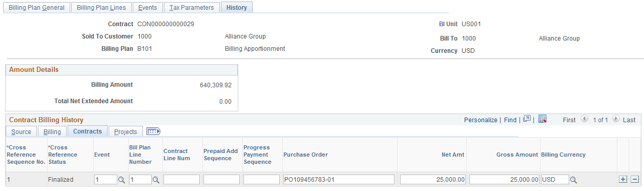The width and height of the screenshot is (644, 191).
Task: Open the Bill Plan Line Number lookup icon
Action: [x=156, y=180]
